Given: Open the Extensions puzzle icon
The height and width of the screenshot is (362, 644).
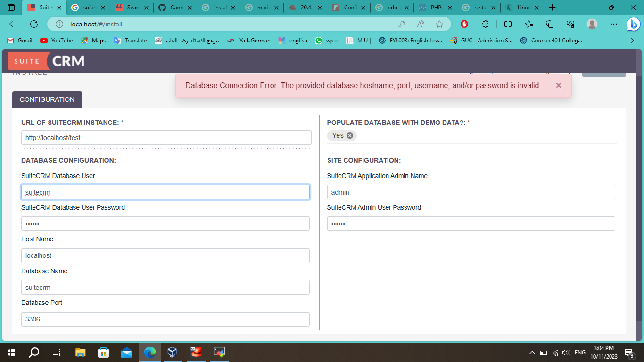Looking at the screenshot, I should pyautogui.click(x=485, y=24).
